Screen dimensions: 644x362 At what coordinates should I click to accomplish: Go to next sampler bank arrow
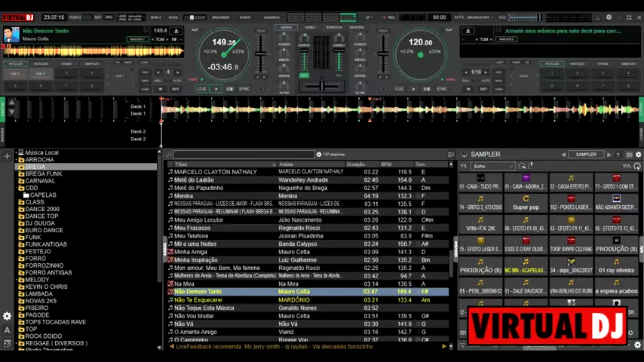pyautogui.click(x=609, y=155)
